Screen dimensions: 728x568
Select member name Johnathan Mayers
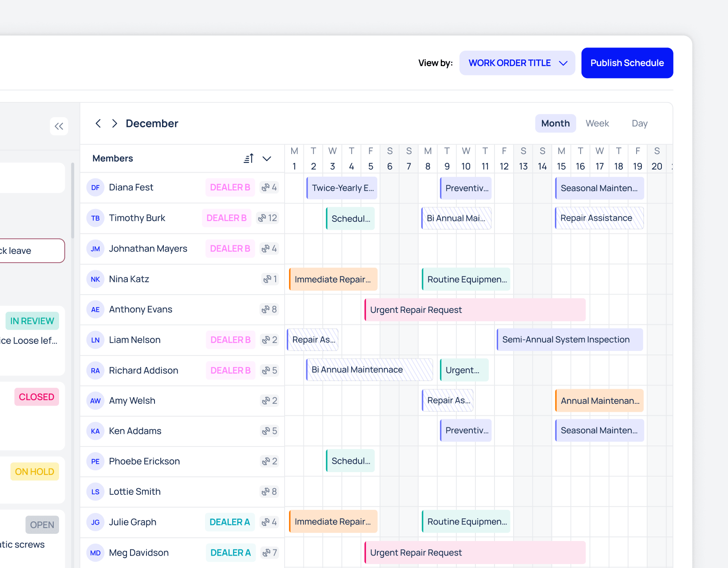[148, 248]
